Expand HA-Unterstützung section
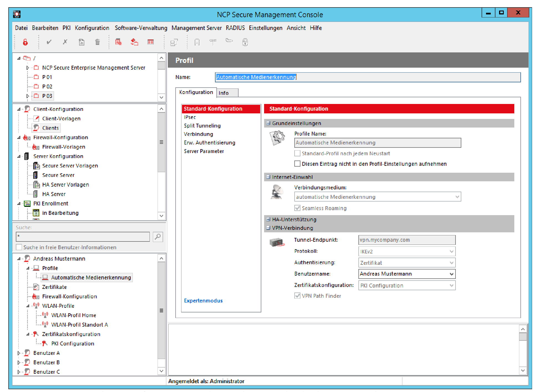This screenshot has height=392, width=539. [x=268, y=219]
